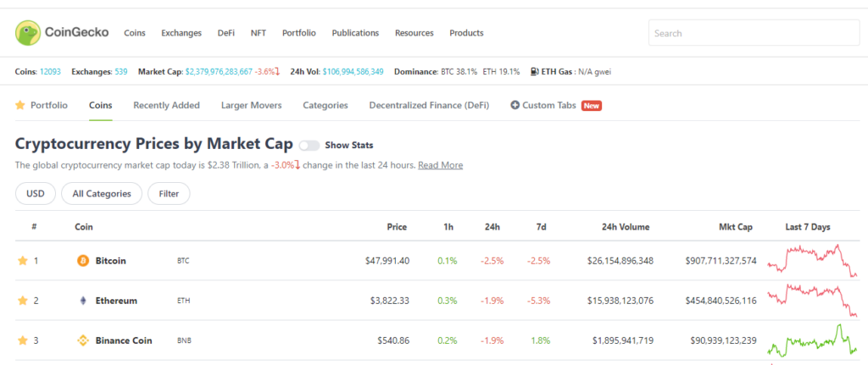Click Binance Coin price $540.86
The width and height of the screenshot is (868, 365).
click(x=393, y=340)
